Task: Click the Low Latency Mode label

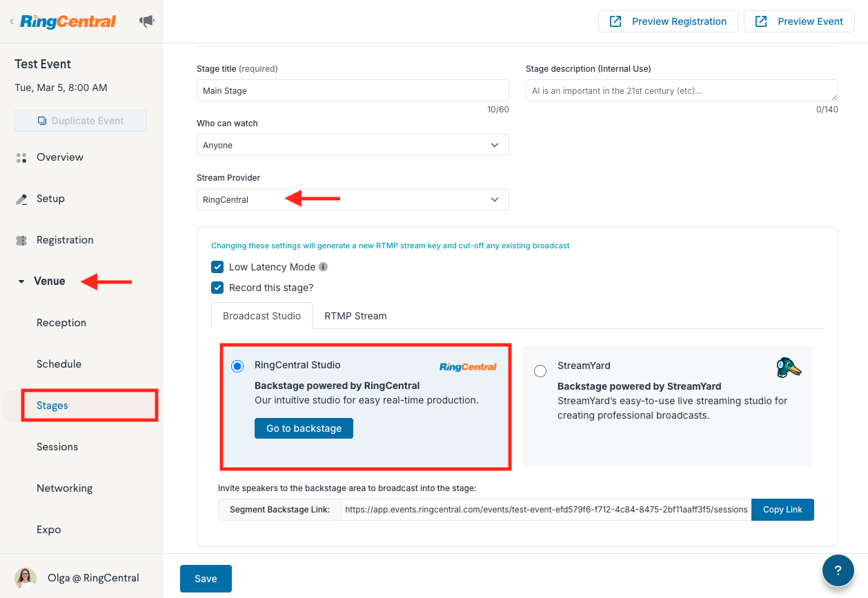Action: click(272, 267)
